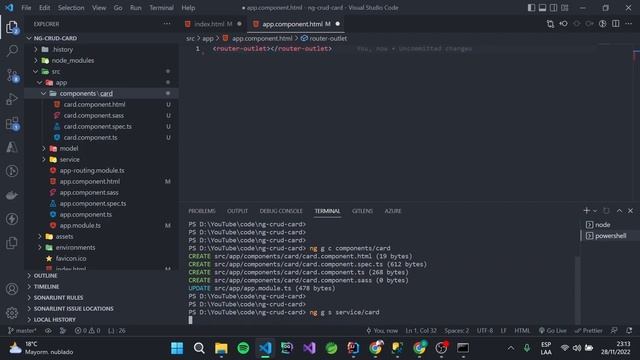Expand the LOCAL HISTORY section
Screen dimensions: 640x360
[x=55, y=320]
